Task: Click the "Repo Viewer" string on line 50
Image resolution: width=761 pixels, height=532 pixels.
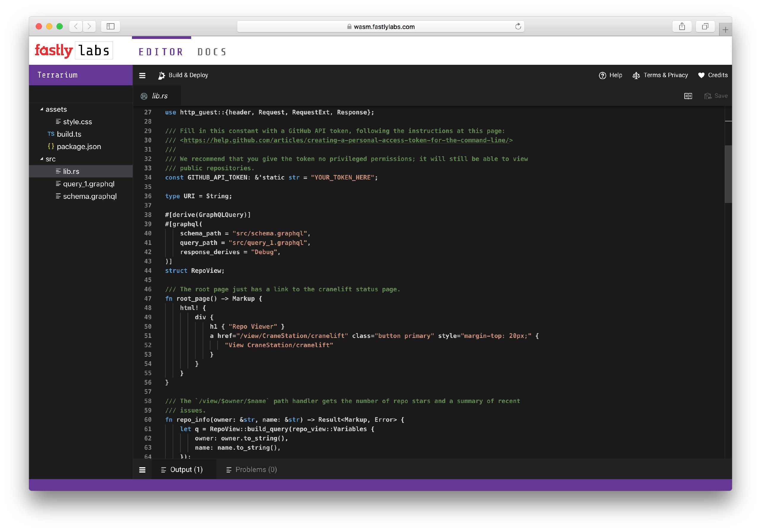Action: click(253, 327)
